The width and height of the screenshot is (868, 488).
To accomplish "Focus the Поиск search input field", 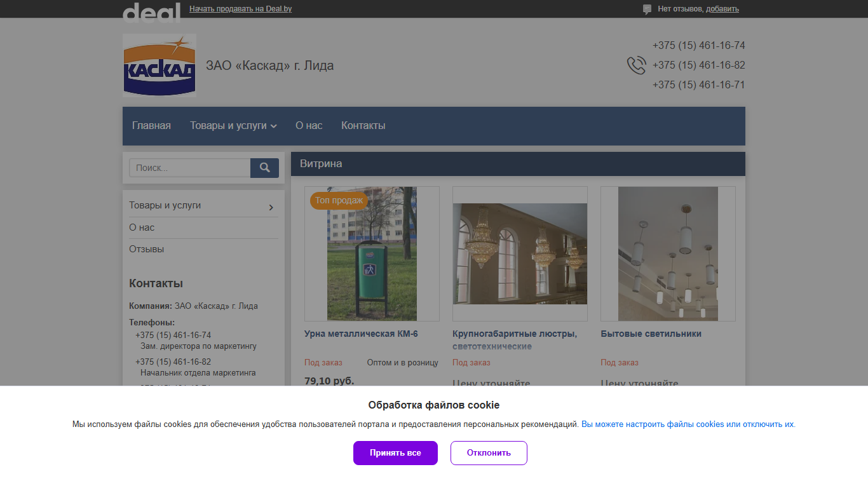I will (x=190, y=168).
